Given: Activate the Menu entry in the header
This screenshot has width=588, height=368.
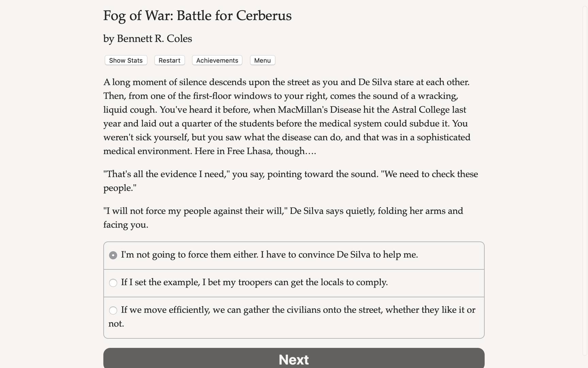Looking at the screenshot, I should (x=262, y=60).
